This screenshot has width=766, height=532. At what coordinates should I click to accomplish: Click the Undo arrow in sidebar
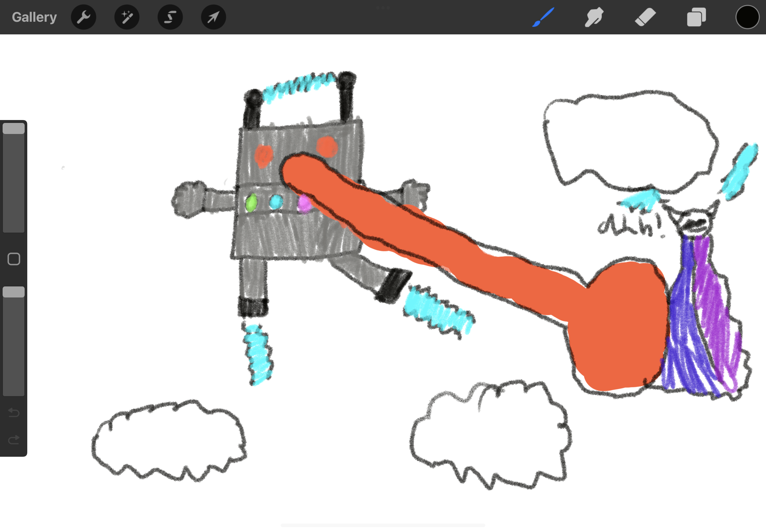click(14, 413)
